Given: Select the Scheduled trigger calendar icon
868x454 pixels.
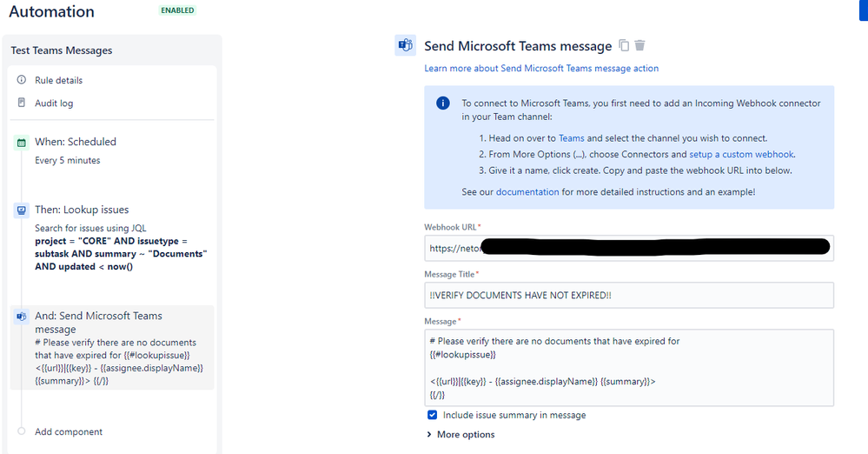Looking at the screenshot, I should (21, 143).
